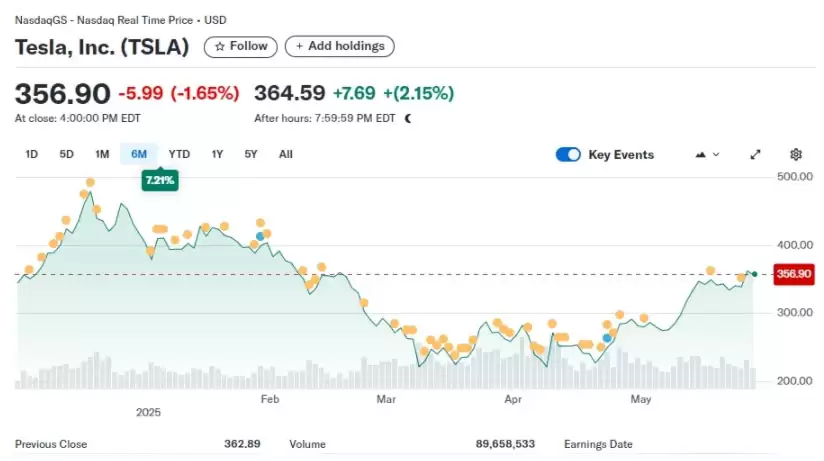Toggle the Key Events switch off
The width and height of the screenshot is (824, 461).
tap(568, 155)
